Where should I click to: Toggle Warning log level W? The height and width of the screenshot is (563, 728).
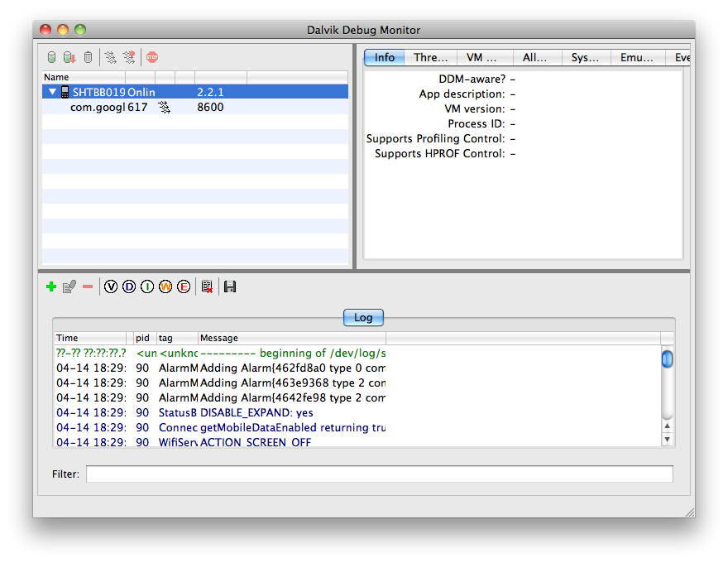(165, 286)
